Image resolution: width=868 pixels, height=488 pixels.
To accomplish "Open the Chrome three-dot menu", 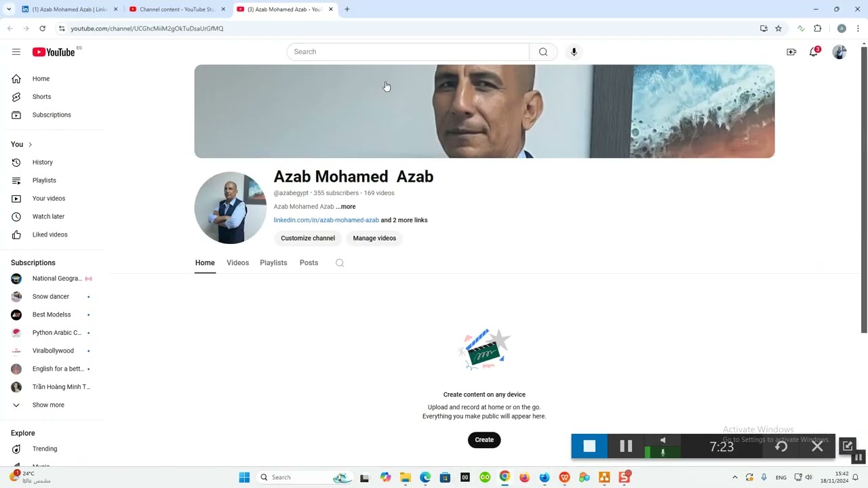I will [858, 28].
